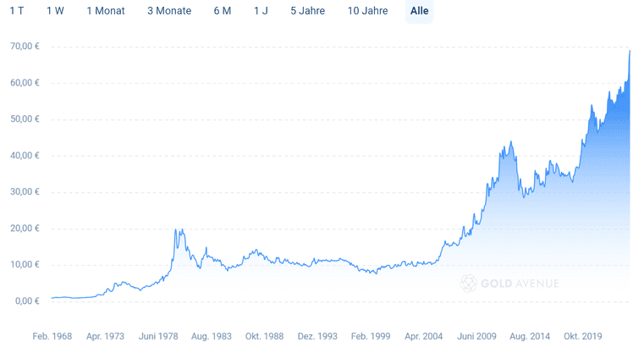Screen dimensions: 644x353
Task: Switch chart to 1 J range
Action: click(261, 11)
